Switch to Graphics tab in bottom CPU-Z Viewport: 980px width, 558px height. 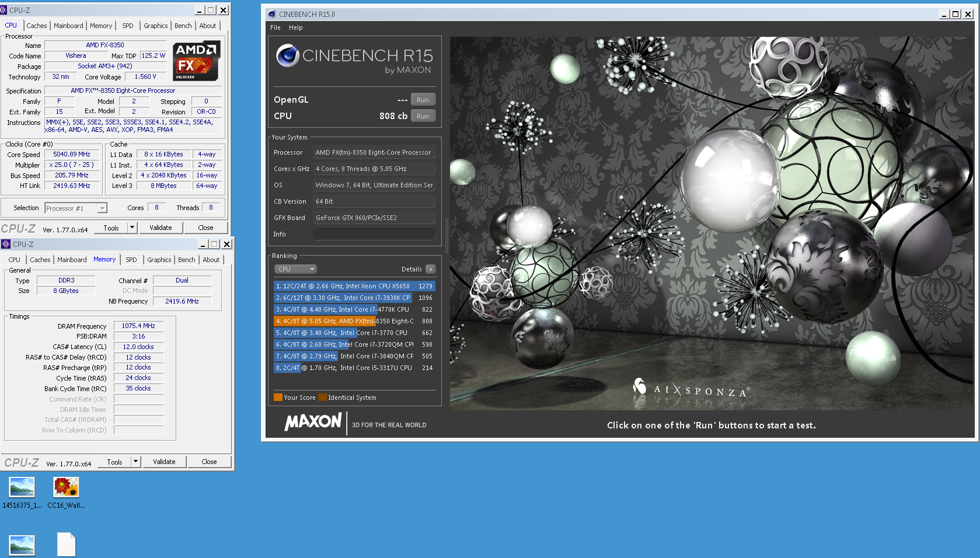(159, 260)
